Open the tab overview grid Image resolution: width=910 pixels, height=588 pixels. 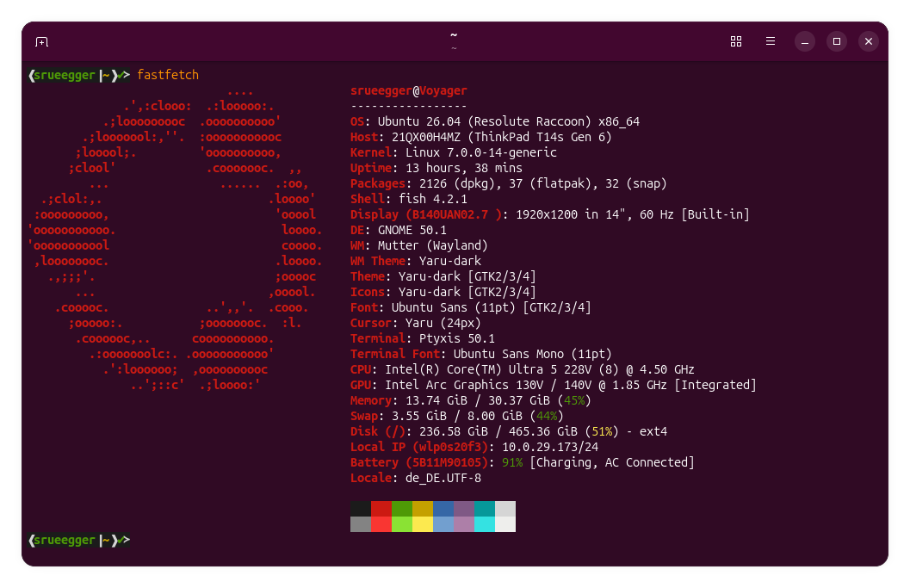736,41
